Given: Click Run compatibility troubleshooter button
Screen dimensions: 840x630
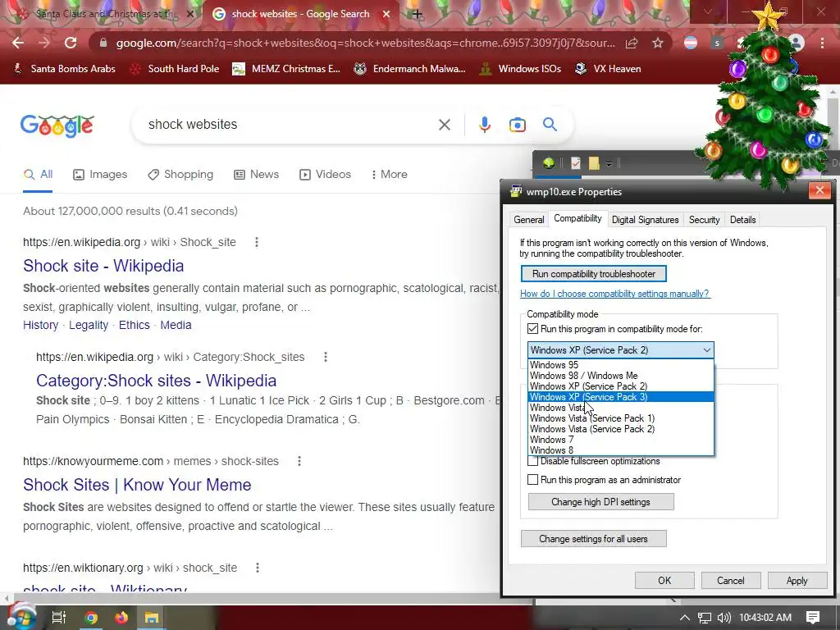Looking at the screenshot, I should tap(594, 274).
